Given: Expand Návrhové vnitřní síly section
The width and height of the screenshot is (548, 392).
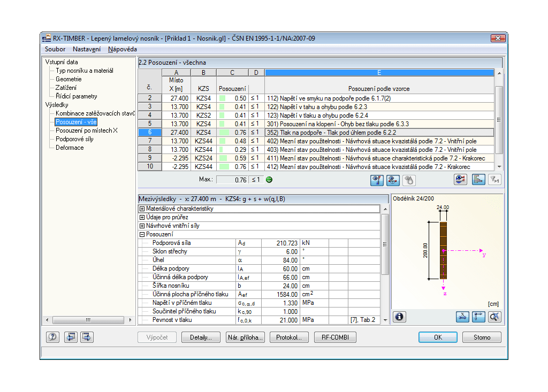Looking at the screenshot, I should [x=142, y=226].
